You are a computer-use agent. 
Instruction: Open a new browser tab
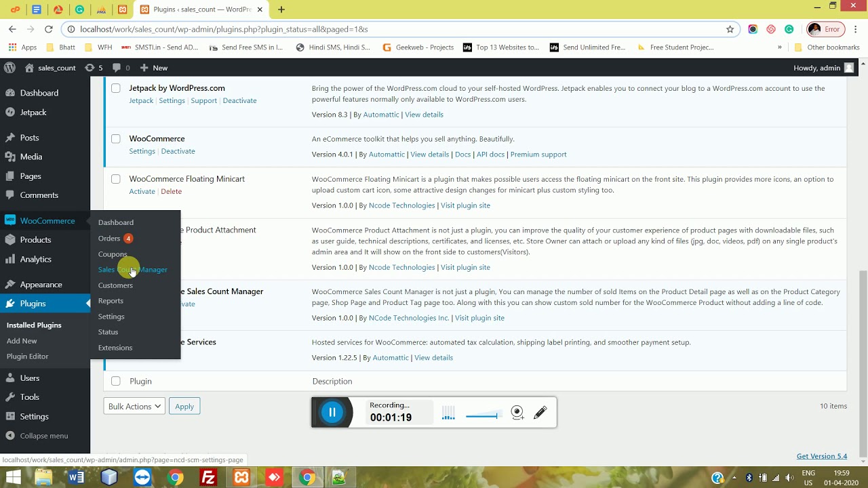point(281,9)
